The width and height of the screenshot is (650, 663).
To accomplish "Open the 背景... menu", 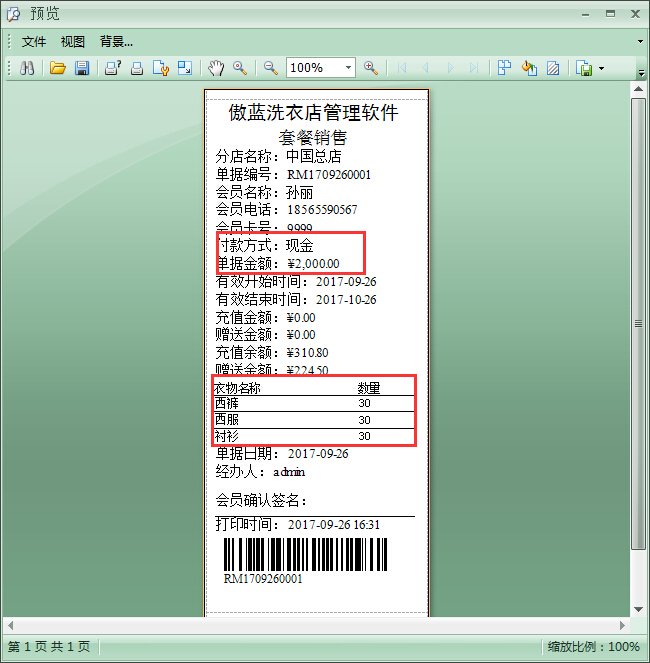I will point(116,41).
